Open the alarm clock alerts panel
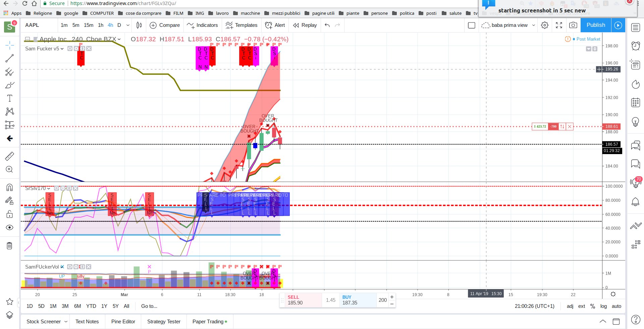 (x=636, y=46)
